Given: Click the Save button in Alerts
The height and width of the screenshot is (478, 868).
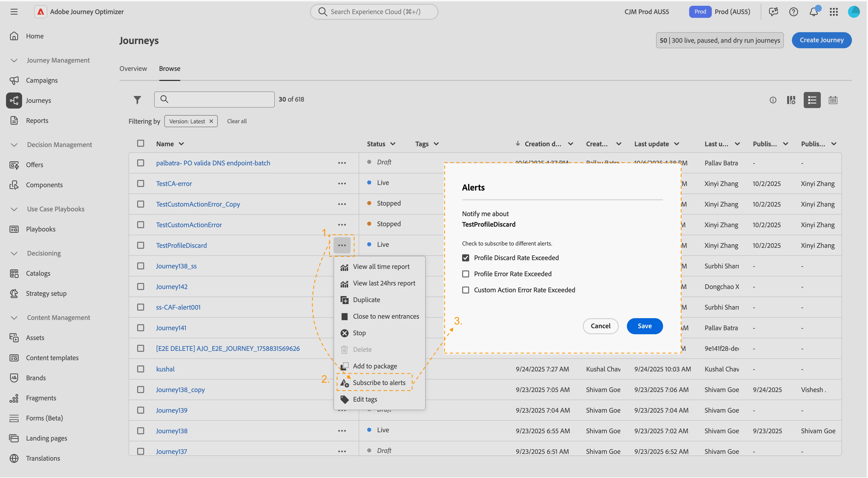Looking at the screenshot, I should tap(644, 326).
